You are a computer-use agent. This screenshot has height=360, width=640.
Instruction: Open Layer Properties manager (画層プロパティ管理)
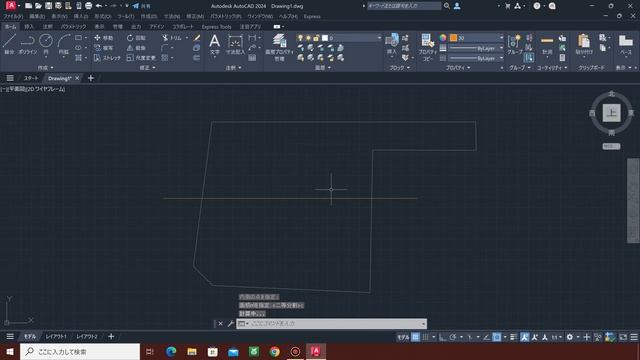tap(280, 47)
